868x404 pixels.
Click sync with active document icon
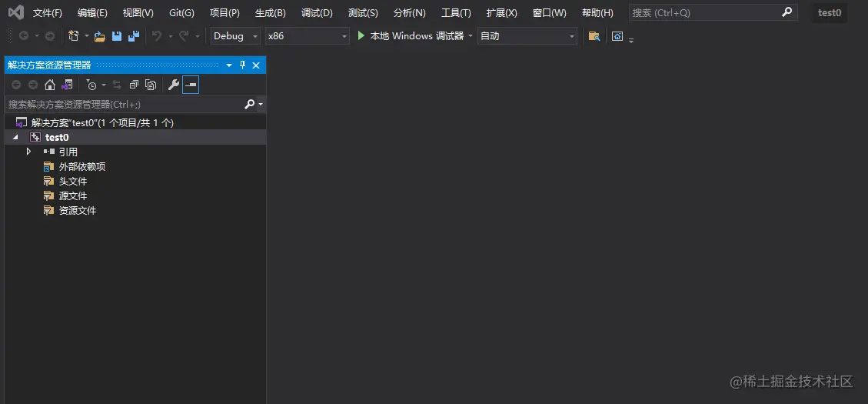(117, 85)
